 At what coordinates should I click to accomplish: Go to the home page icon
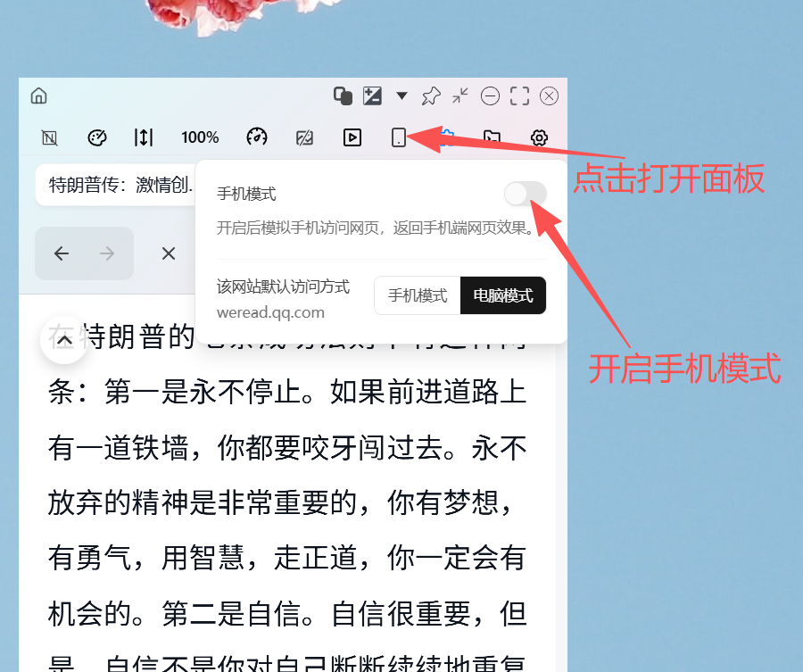[39, 95]
